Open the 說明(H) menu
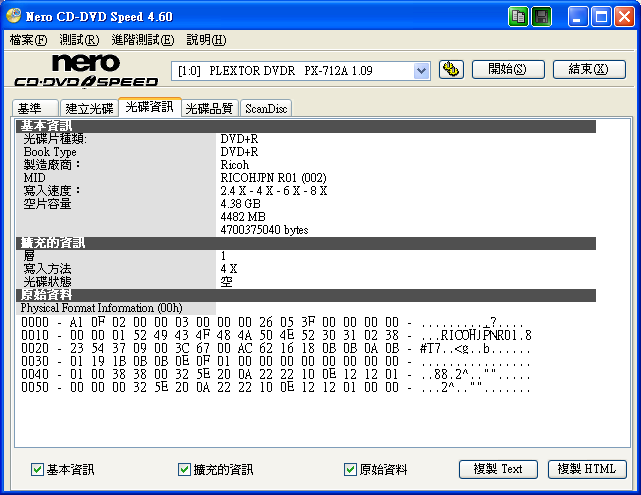The width and height of the screenshot is (641, 495). coord(206,40)
